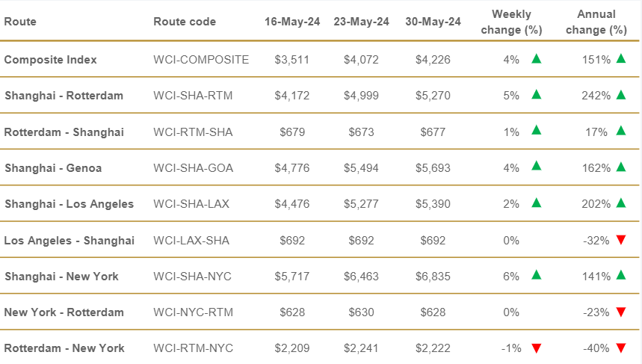Screen dimensions: 642x364
Task: Click green annual change arrow for Shanghai - Rotterdam
Action: 620,95
